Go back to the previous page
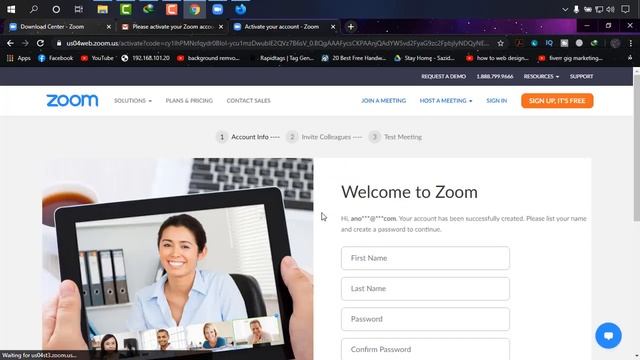Viewport: 640px width, 360px height. pos(10,43)
